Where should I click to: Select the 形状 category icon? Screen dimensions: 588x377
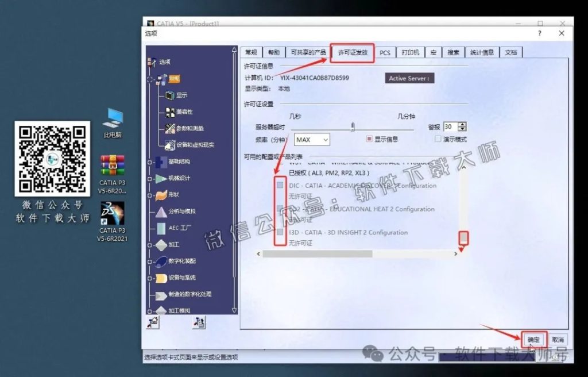161,195
